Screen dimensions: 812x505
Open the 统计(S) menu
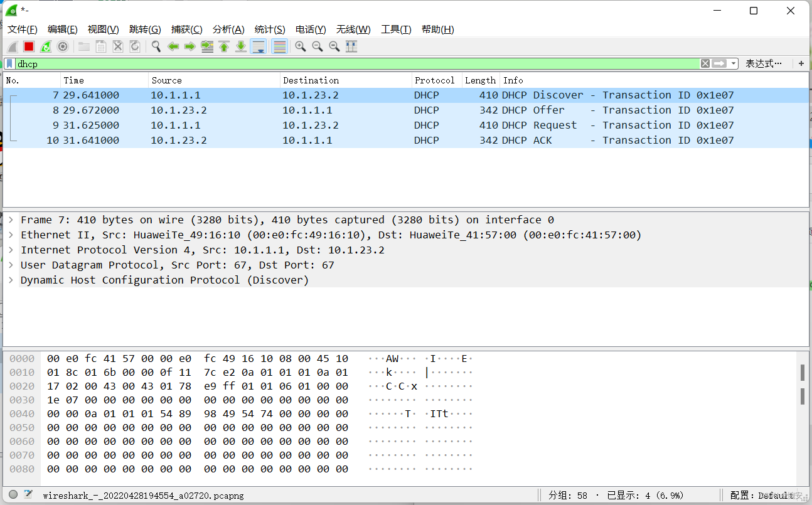pyautogui.click(x=270, y=29)
